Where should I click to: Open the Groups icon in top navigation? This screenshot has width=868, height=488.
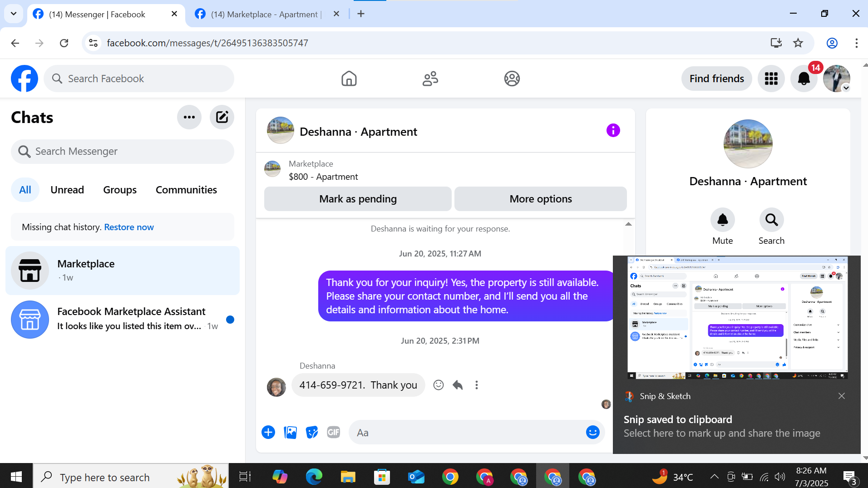click(512, 79)
